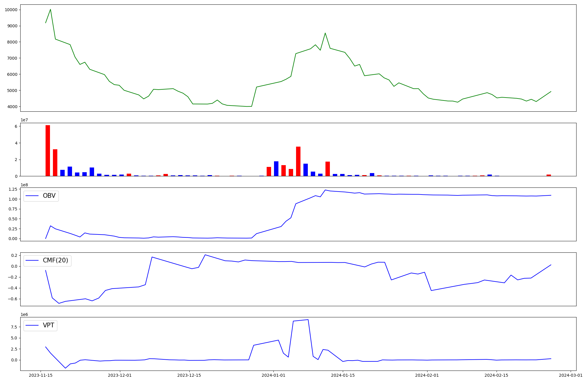Click the VPT peak plateau in January
The height and width of the screenshot is (382, 588).
300,321
